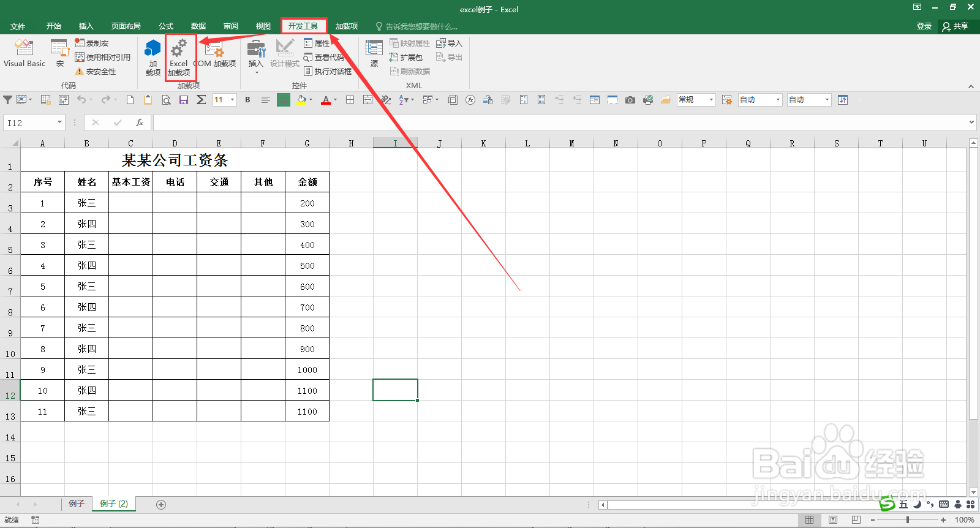This screenshot has height=528, width=980.
Task: Click the 共享 share button
Action: coord(956,26)
